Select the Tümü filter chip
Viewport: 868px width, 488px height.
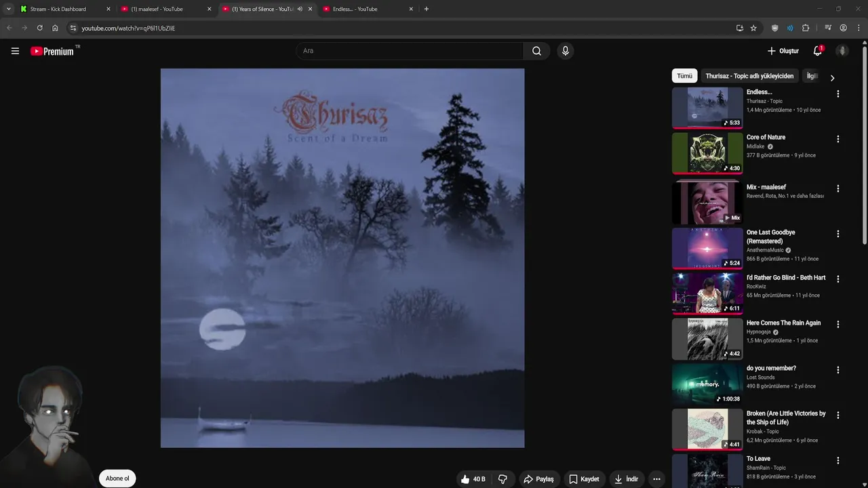pyautogui.click(x=684, y=76)
